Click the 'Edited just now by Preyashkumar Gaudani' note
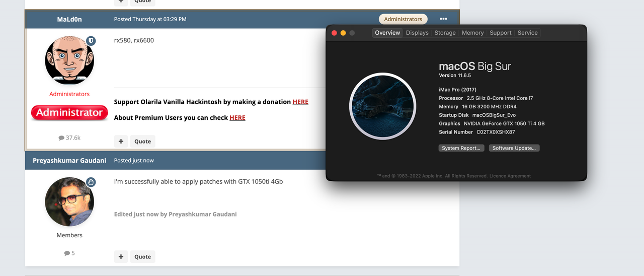 175,214
